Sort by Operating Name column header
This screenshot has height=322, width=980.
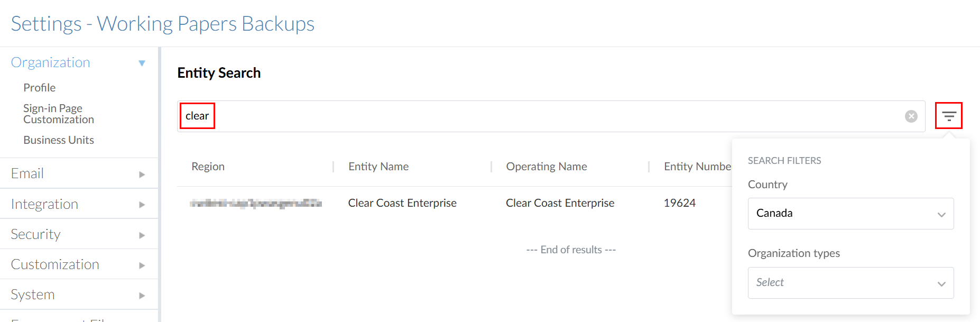click(x=547, y=167)
